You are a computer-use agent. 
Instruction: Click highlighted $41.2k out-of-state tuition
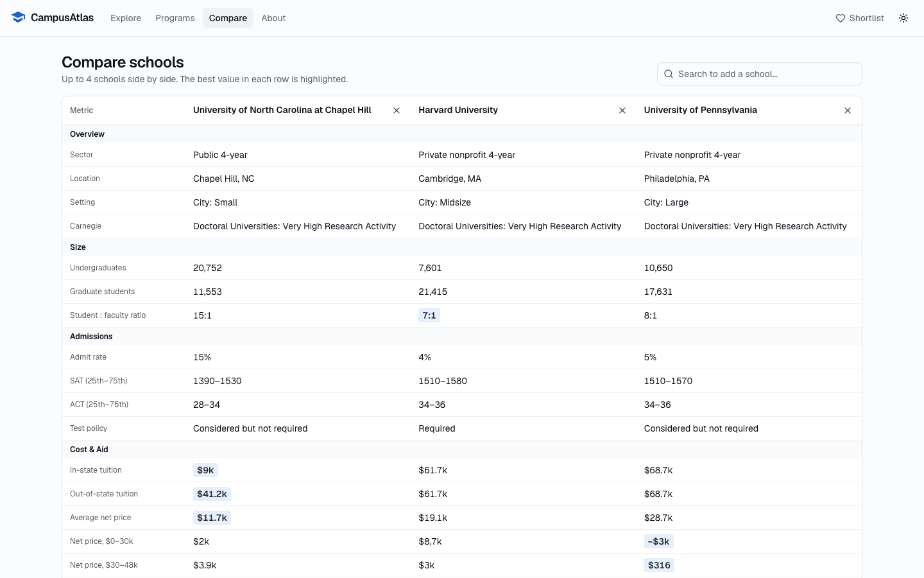212,494
